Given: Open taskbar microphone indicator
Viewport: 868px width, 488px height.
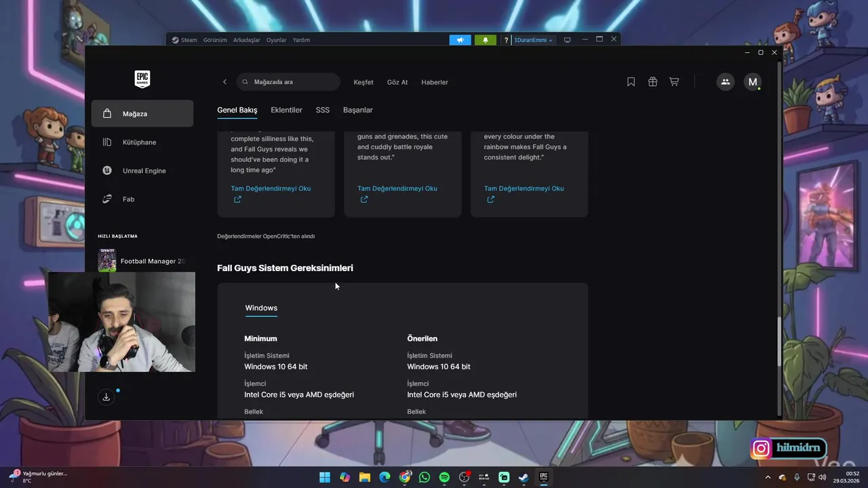Looking at the screenshot, I should (797, 477).
